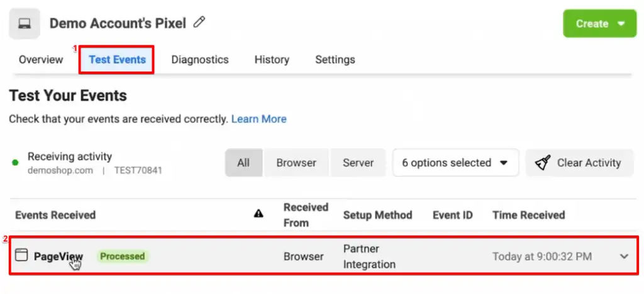
Task: Click the green receiving activity status dot
Action: (x=15, y=163)
